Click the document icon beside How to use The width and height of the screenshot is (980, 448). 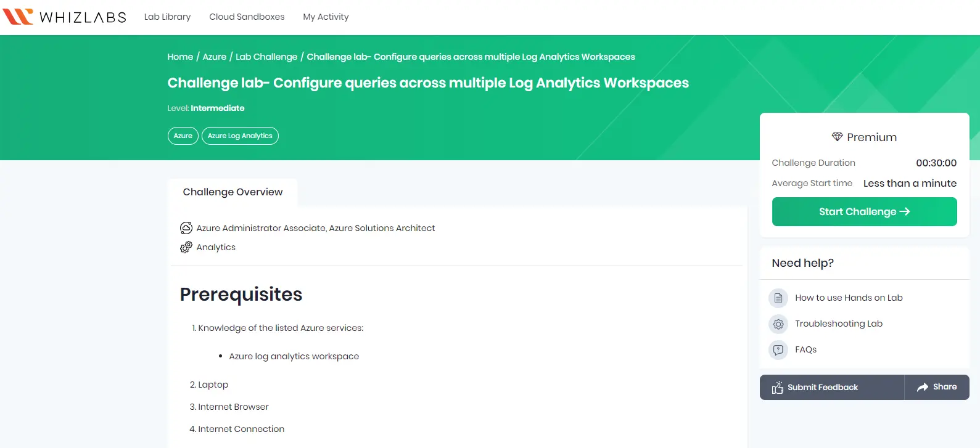point(778,298)
